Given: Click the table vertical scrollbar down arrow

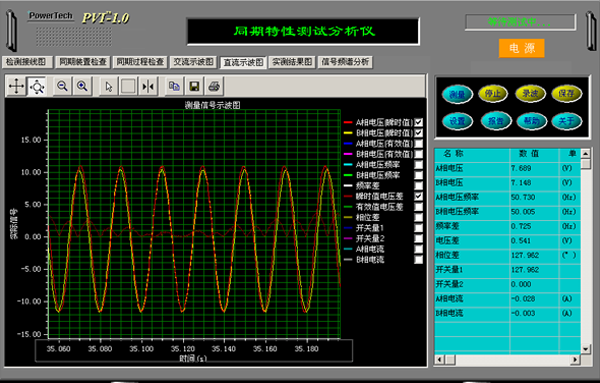Looking at the screenshot, I should pyautogui.click(x=585, y=349).
